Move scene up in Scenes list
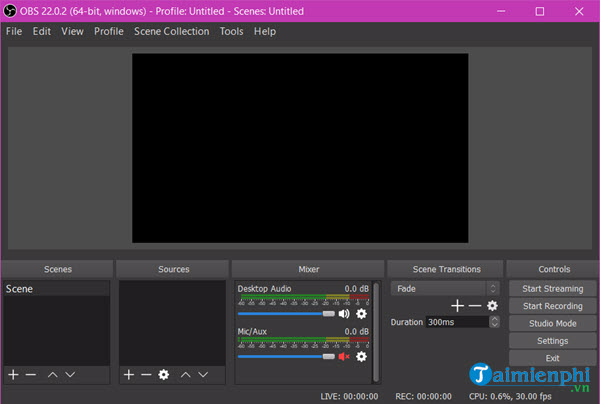600x404 pixels. click(x=52, y=375)
